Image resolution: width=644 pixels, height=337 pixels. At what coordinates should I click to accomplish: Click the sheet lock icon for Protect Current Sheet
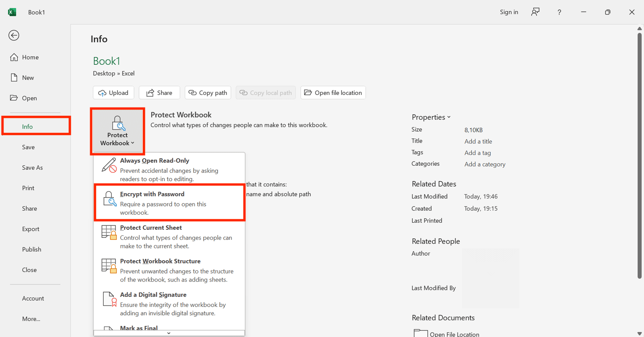(x=109, y=232)
